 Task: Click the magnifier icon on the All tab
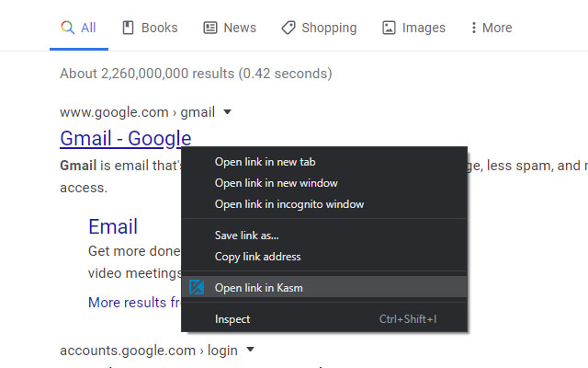click(x=67, y=28)
